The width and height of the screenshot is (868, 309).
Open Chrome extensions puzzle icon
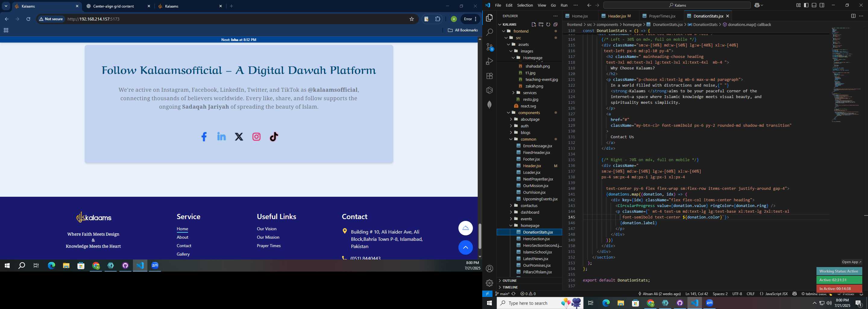coord(438,19)
